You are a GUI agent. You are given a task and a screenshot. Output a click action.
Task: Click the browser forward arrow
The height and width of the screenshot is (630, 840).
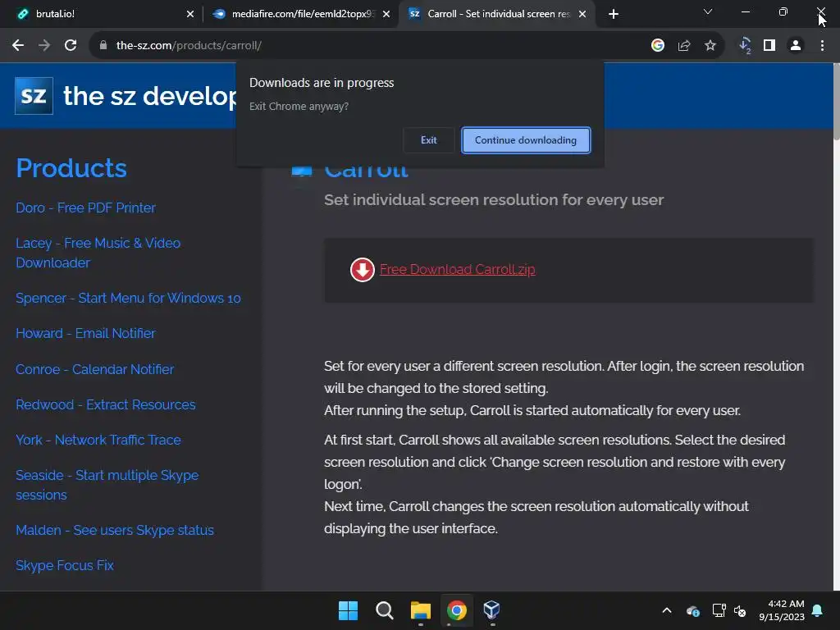coord(44,46)
